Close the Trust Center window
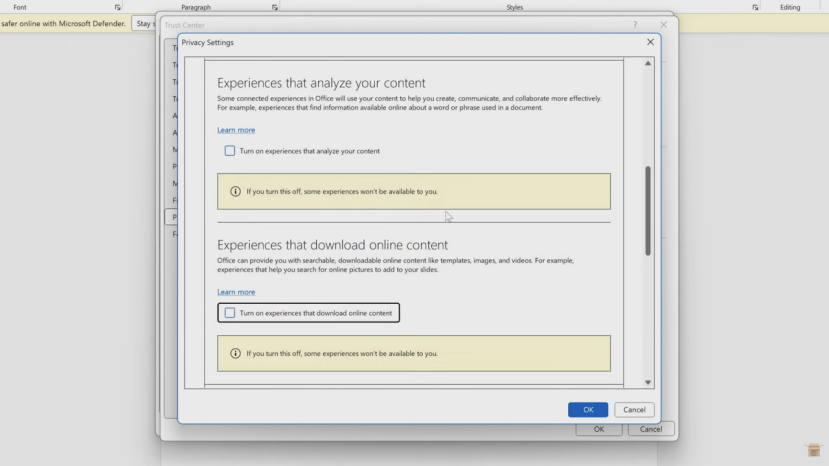This screenshot has width=829, height=466. [x=664, y=25]
